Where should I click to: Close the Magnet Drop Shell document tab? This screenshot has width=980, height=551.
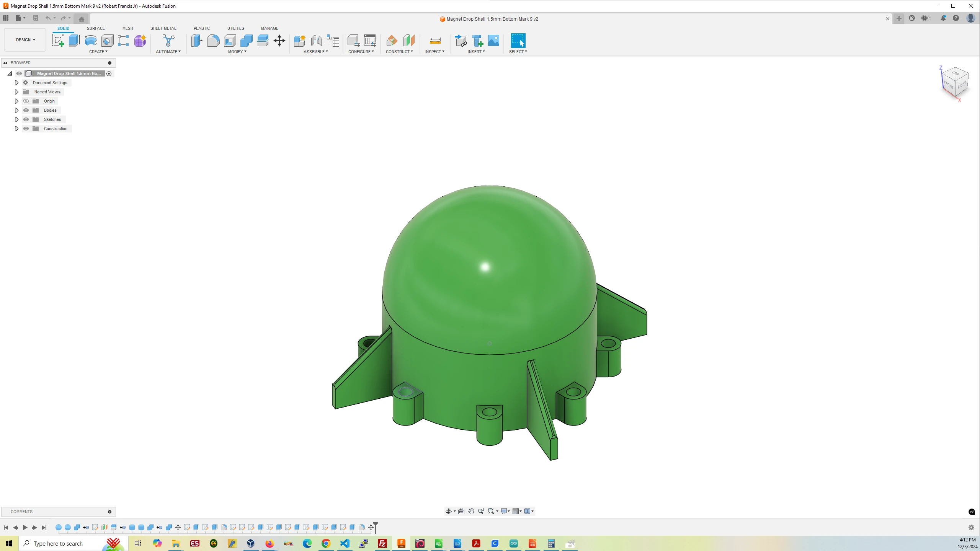888,19
